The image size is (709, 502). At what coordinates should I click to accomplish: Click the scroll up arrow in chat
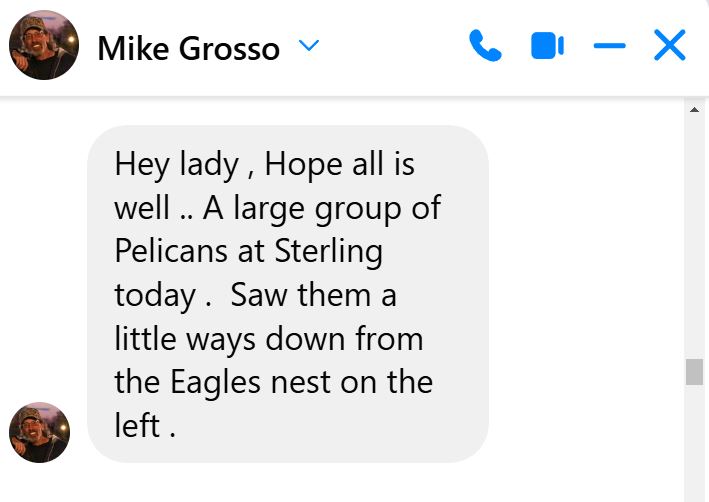click(x=694, y=109)
